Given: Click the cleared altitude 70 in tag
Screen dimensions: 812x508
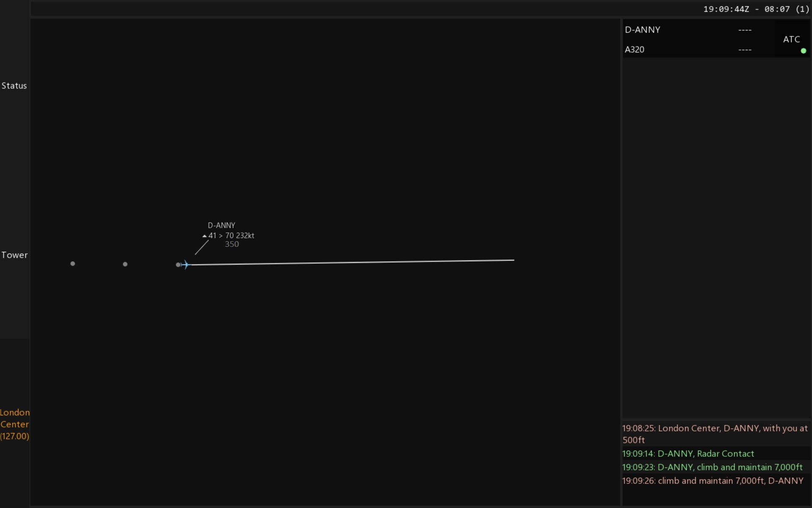Looking at the screenshot, I should click(x=229, y=235).
